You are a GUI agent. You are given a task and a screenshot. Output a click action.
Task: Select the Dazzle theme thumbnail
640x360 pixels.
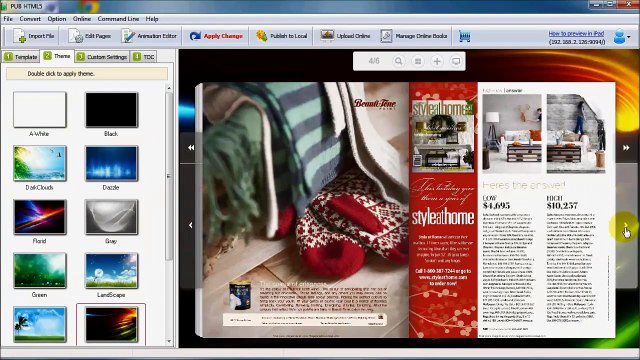click(x=111, y=163)
